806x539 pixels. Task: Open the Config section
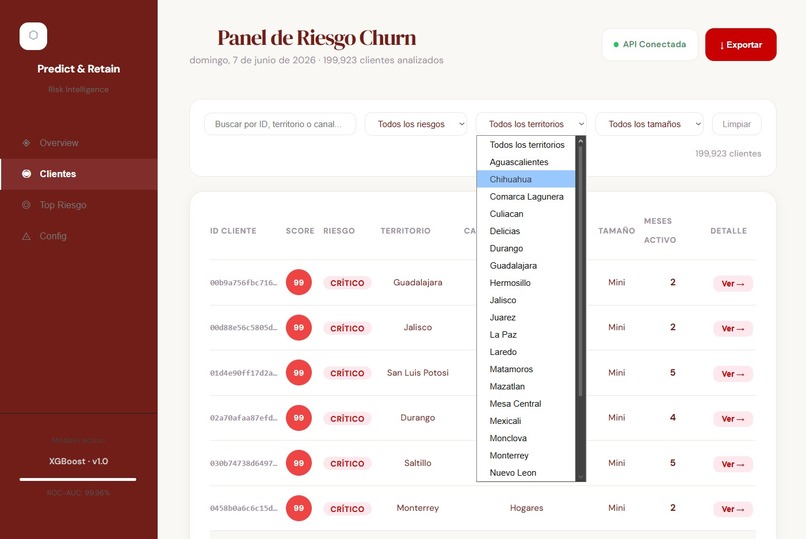click(x=79, y=236)
